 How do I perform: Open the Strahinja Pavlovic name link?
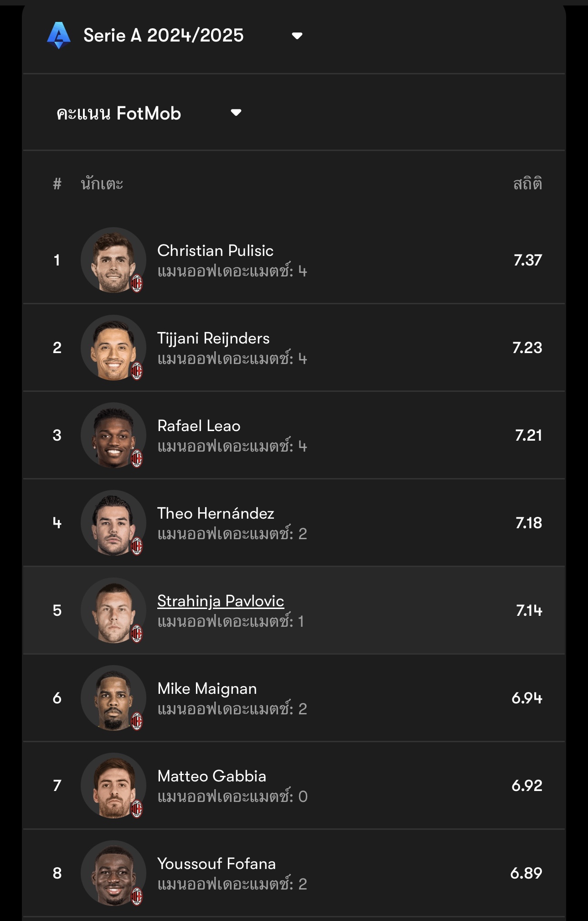(221, 601)
